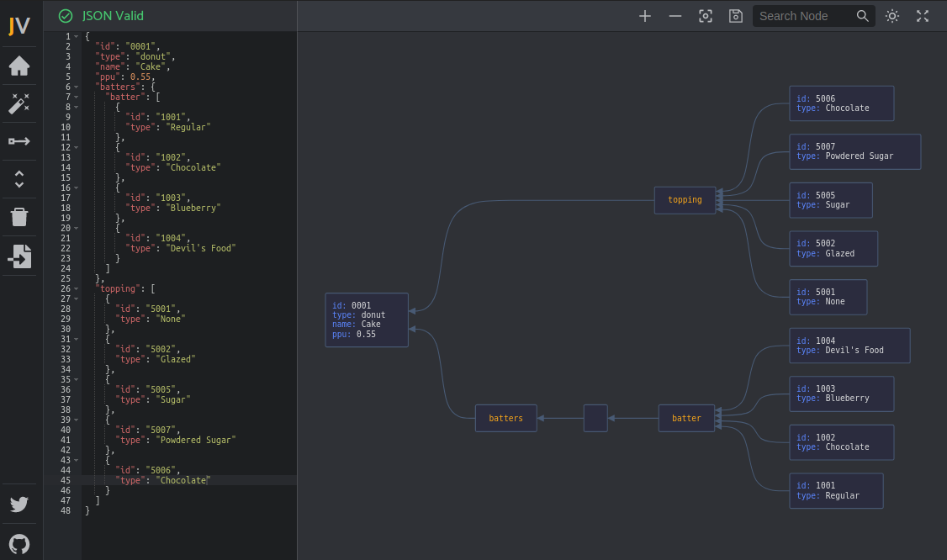Collapse the fold arrow at line 26
The height and width of the screenshot is (560, 947).
pyautogui.click(x=77, y=288)
